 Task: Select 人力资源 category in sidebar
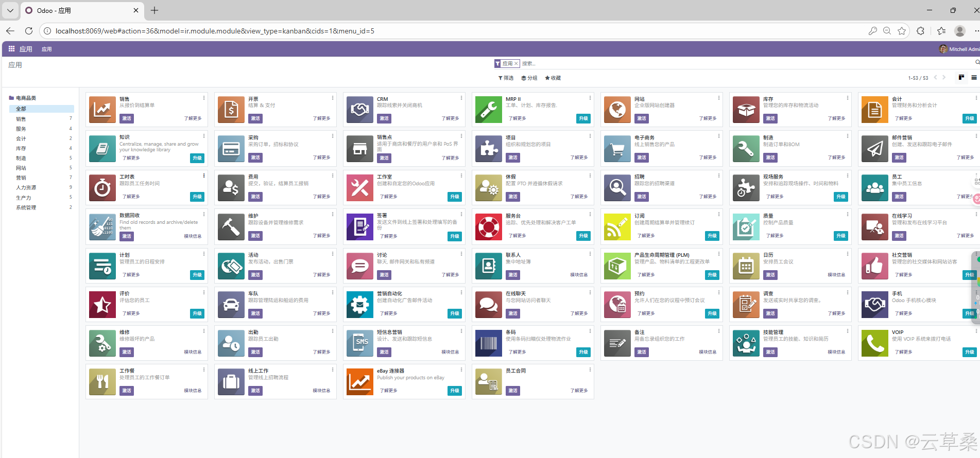coord(42,188)
